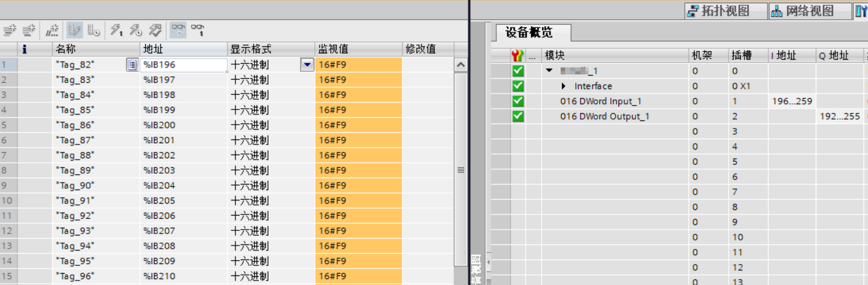Viewport: 868px width, 285px height.
Task: Click Modify all values once now icon
Action: click(116, 29)
